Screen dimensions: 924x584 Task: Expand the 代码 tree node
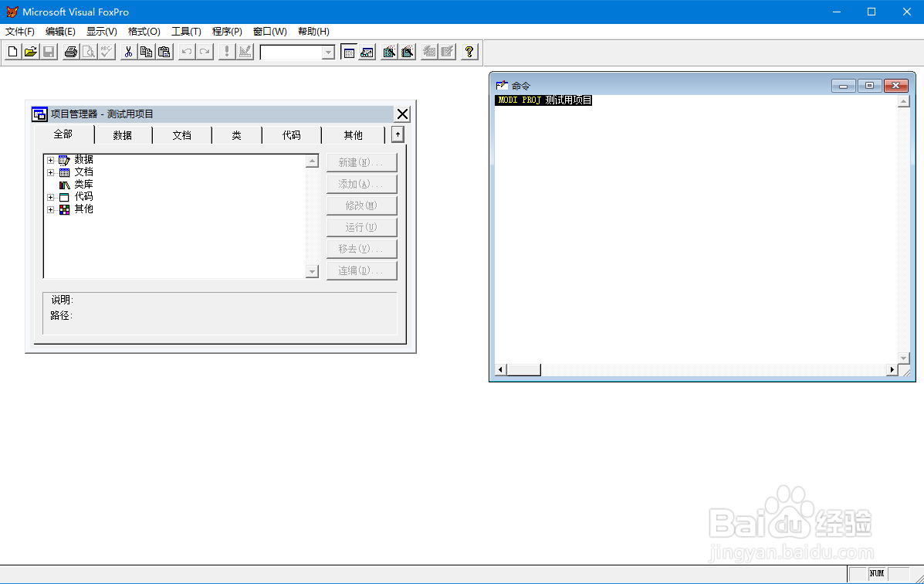coord(51,197)
